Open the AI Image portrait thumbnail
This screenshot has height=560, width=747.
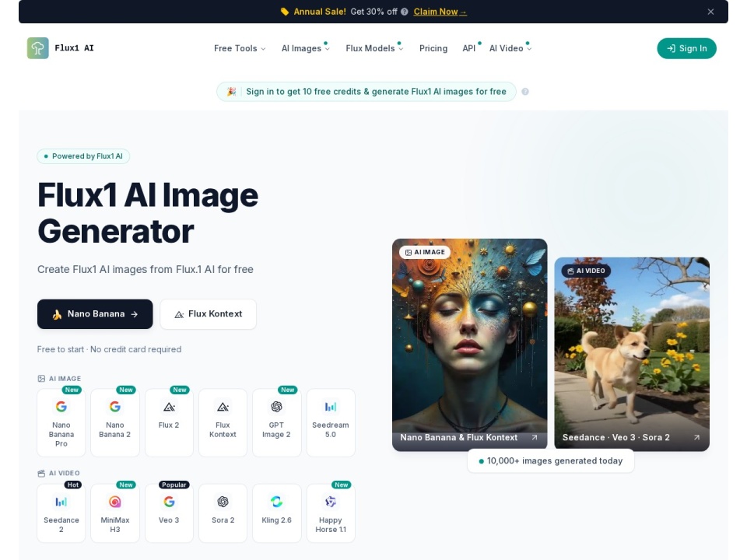pos(470,345)
